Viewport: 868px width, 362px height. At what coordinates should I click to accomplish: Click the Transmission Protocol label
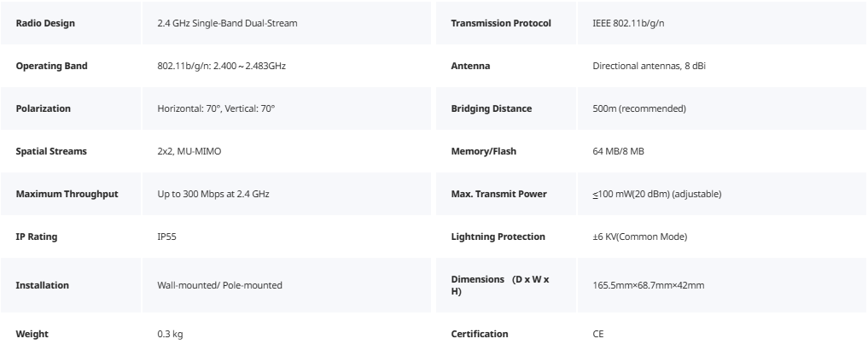click(x=500, y=23)
